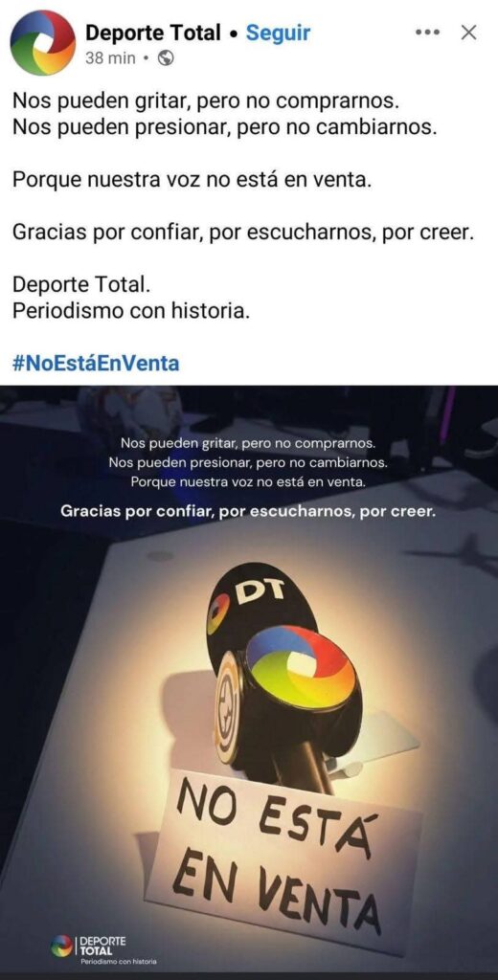Open the 38 min timestamp

coord(110,58)
